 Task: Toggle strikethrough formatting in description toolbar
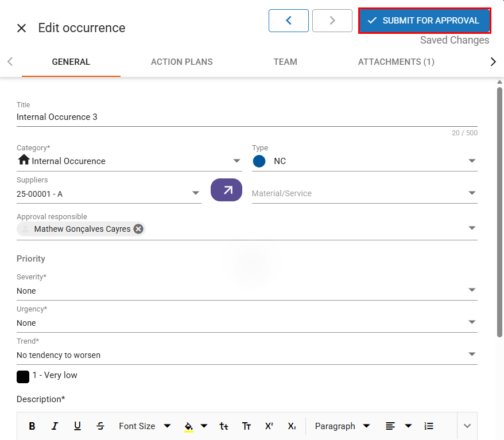pos(100,426)
